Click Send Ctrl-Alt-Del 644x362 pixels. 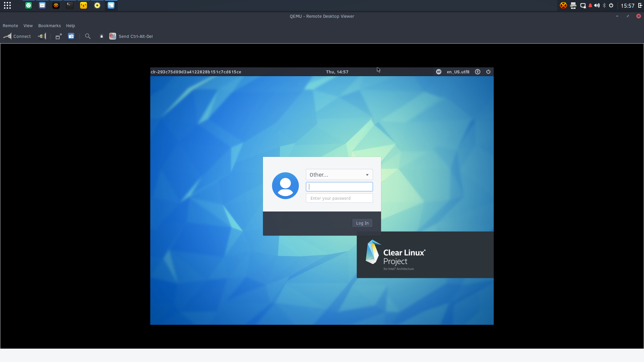131,36
